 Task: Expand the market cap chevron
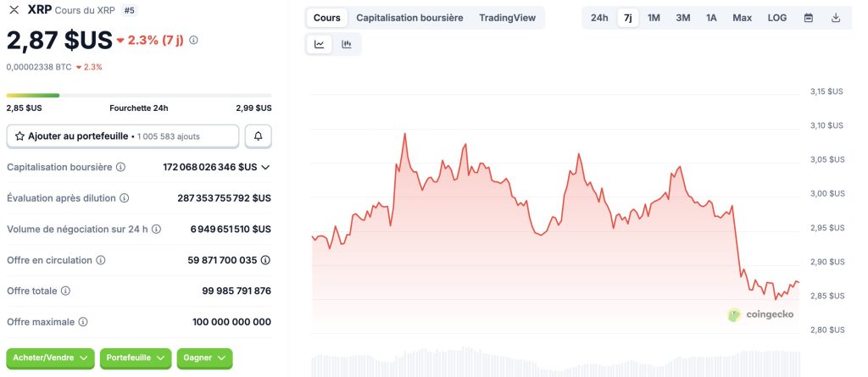click(265, 167)
